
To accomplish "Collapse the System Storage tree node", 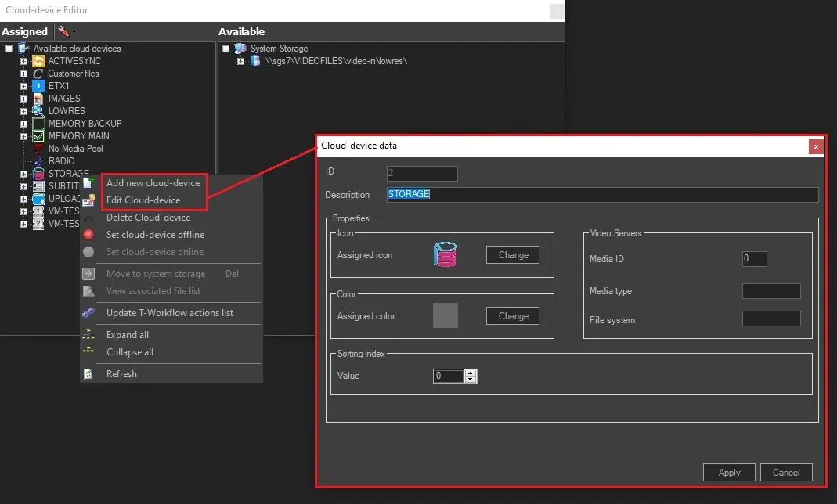I will click(x=225, y=49).
